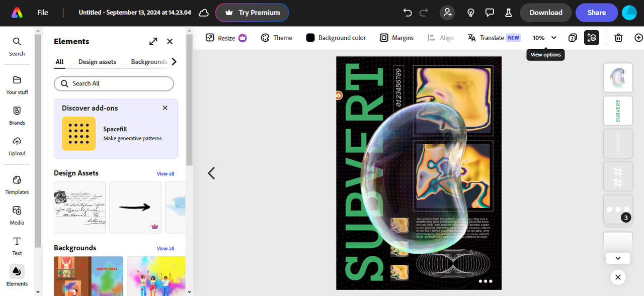This screenshot has width=644, height=296.
Task: Click the Adobe Express home logo
Action: pos(17,13)
